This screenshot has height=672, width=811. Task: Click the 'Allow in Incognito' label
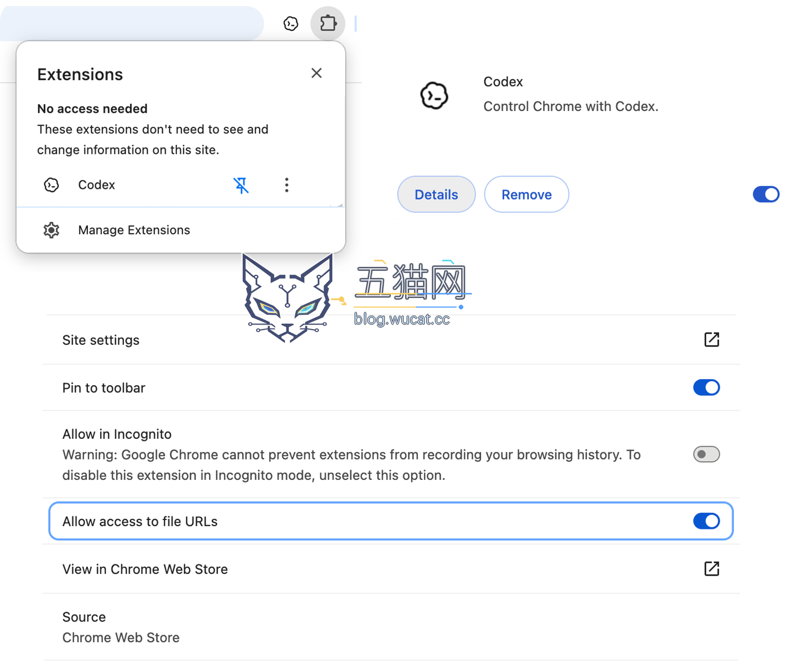point(117,434)
